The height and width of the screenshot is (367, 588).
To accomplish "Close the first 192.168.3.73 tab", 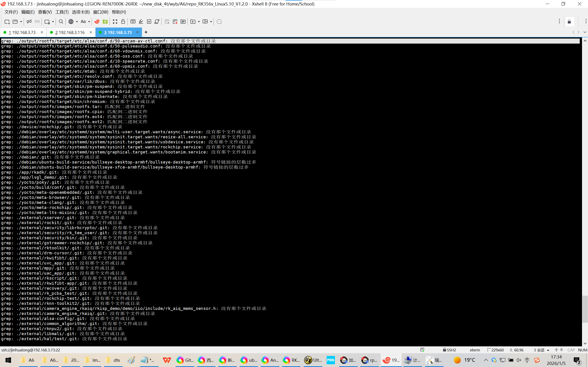I will pos(42,32).
